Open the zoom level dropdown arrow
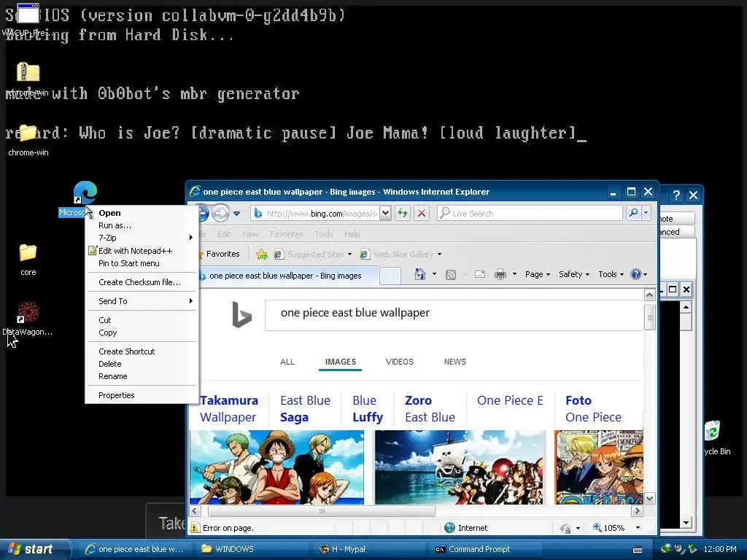The image size is (747, 560). (x=638, y=528)
